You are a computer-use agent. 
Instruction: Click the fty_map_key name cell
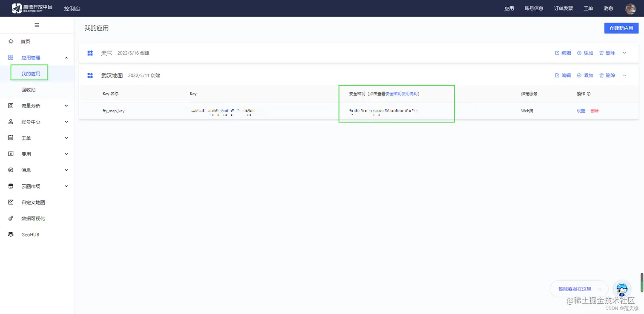click(x=113, y=111)
